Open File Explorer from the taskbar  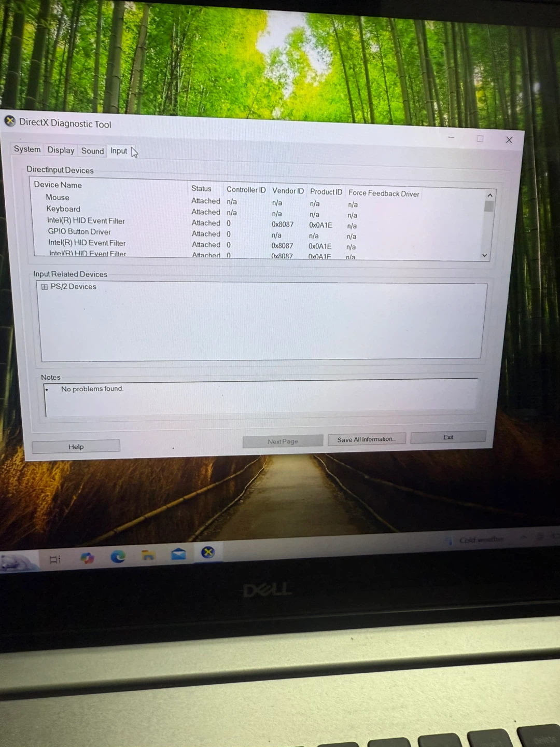[x=148, y=556]
